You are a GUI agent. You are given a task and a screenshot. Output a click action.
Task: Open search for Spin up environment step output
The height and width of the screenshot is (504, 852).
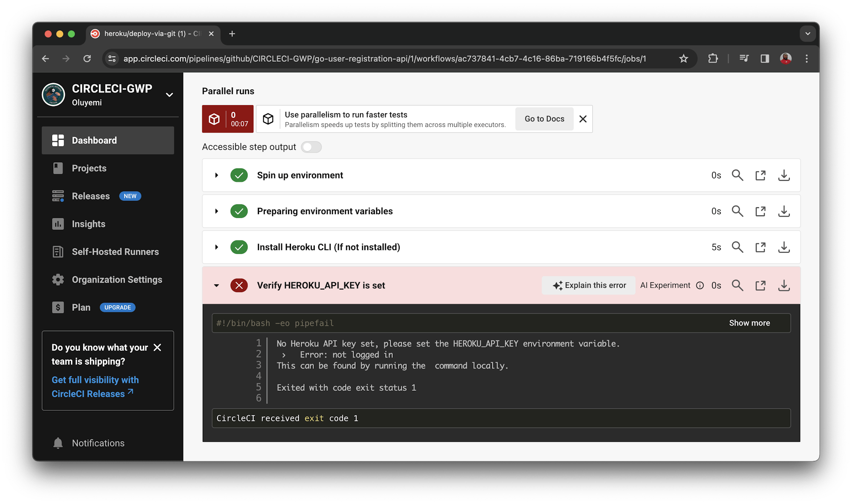coord(737,175)
